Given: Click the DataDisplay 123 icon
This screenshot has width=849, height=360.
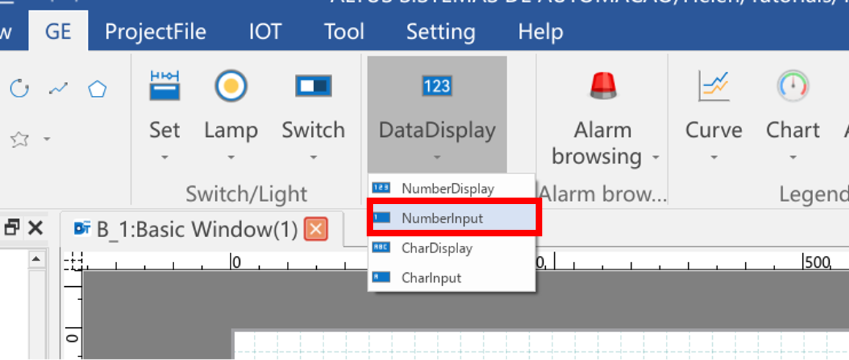Looking at the screenshot, I should 437,86.
